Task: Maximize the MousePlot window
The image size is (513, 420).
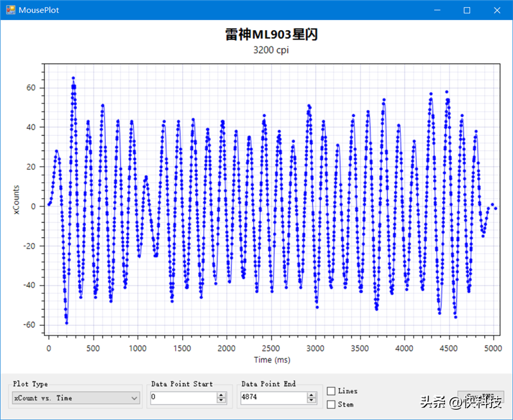Action: pos(467,10)
